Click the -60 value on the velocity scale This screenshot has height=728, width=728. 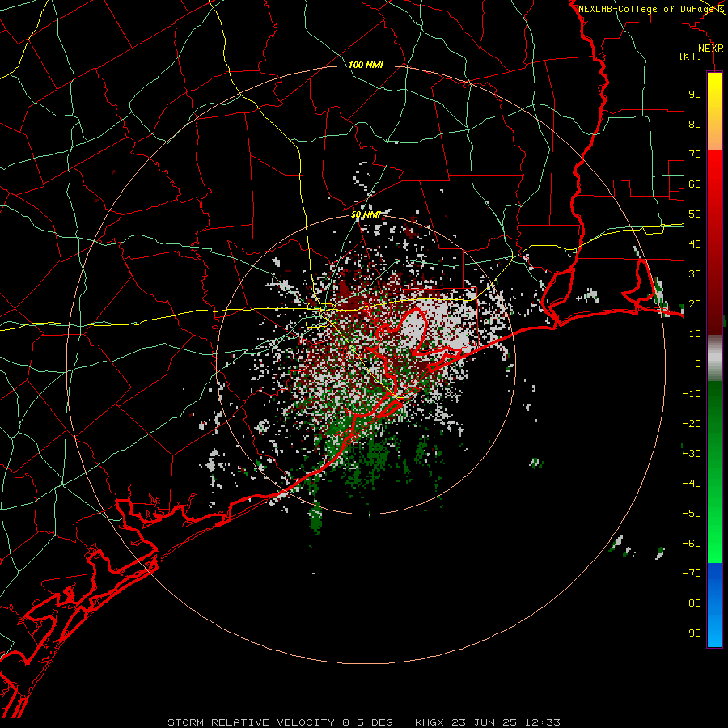692,544
